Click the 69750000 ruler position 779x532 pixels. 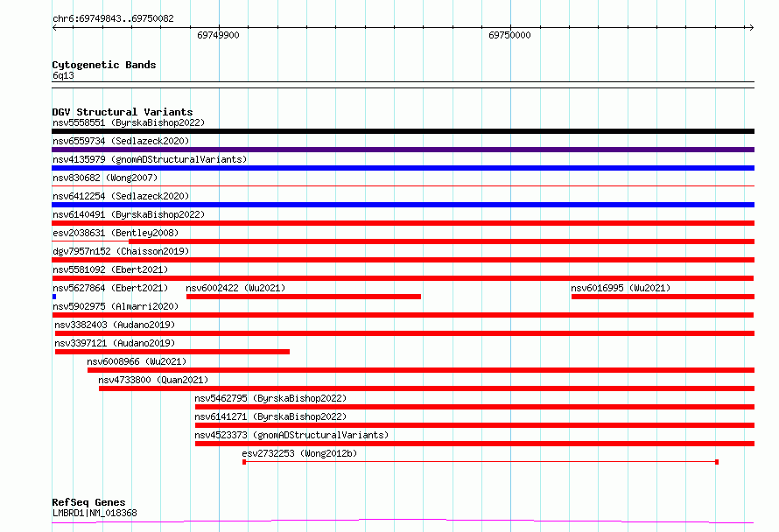(x=509, y=35)
